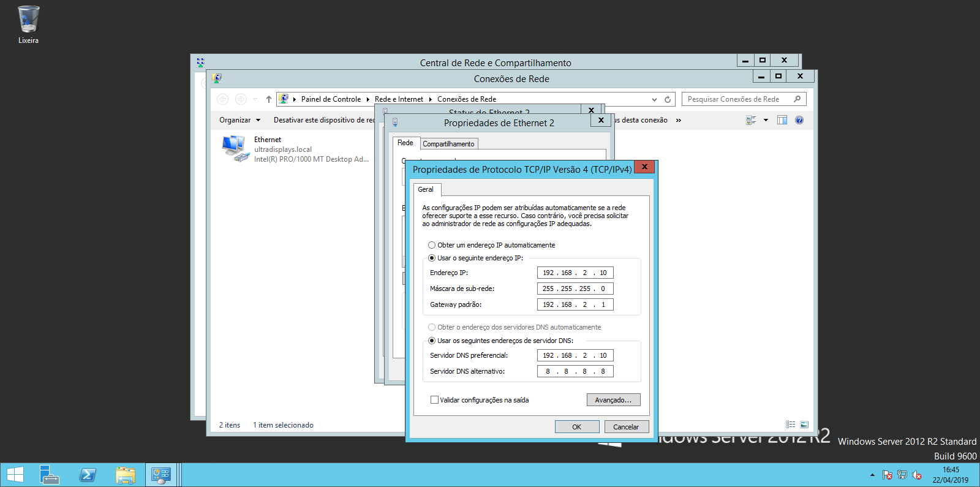Viewport: 980px width, 487px height.
Task: Expand the view options dropdown arrow
Action: pos(766,120)
